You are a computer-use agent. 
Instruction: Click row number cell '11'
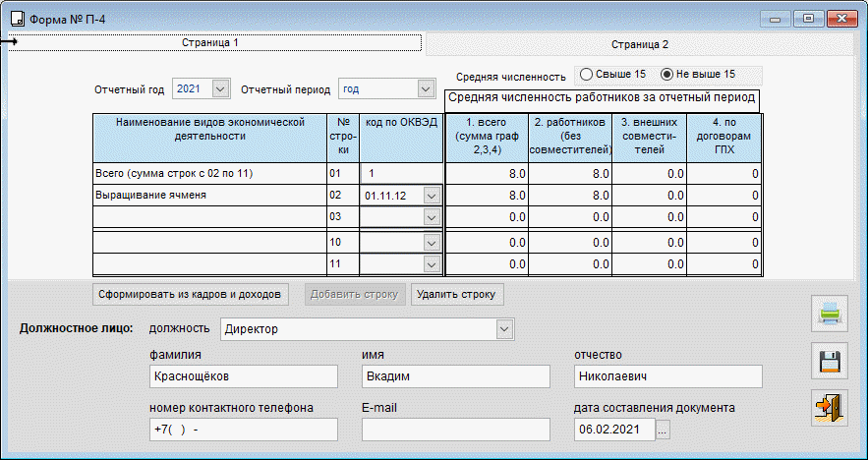[x=343, y=264]
